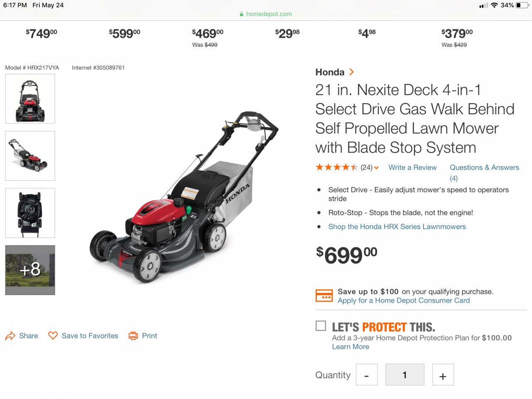532x399 pixels.
Task: Tap the battery icon in status bar
Action: coord(522,5)
